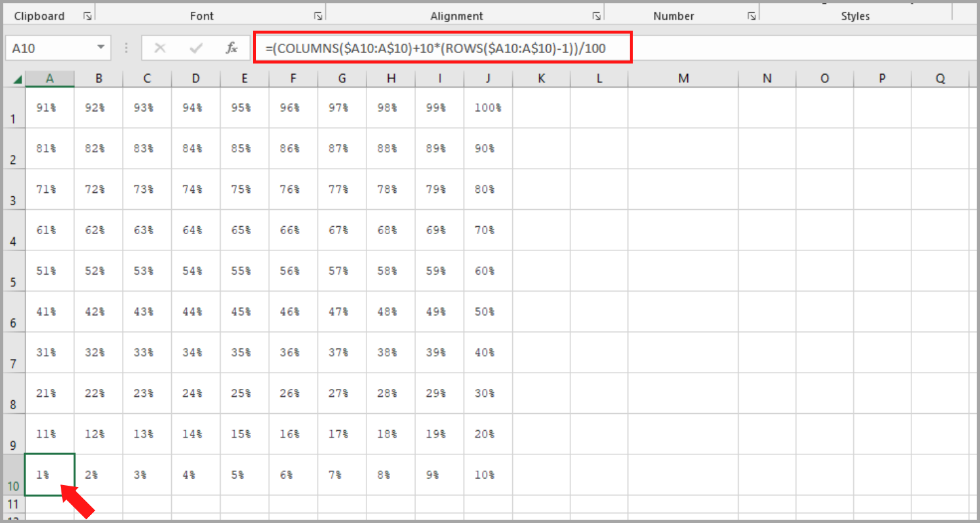980x523 pixels.
Task: Expand the Font settings dialog launcher
Action: point(318,15)
